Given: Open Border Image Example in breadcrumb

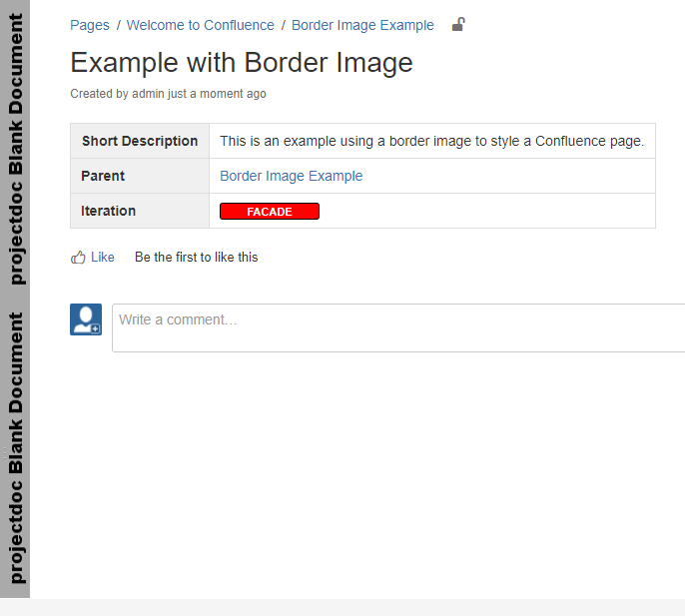Looking at the screenshot, I should [362, 25].
